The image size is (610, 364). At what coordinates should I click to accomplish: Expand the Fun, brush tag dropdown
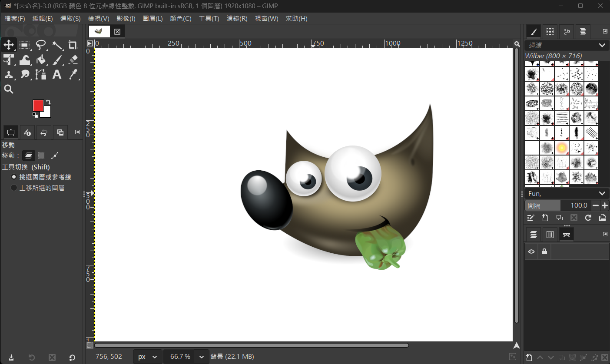tap(602, 193)
